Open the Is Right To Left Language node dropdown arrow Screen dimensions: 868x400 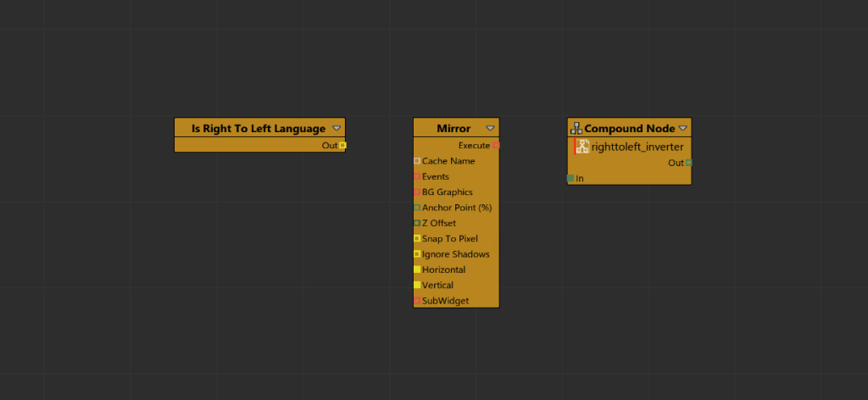click(337, 128)
